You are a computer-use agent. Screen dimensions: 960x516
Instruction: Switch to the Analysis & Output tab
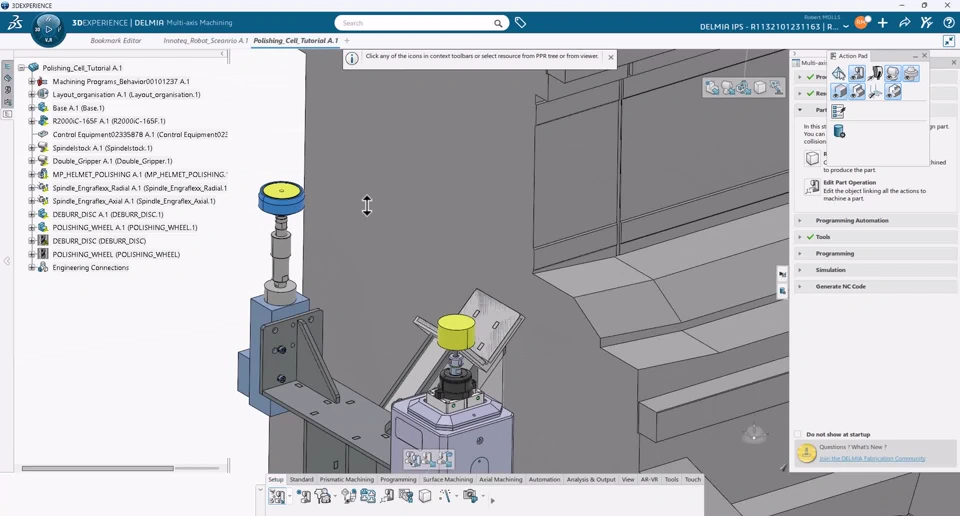click(591, 479)
